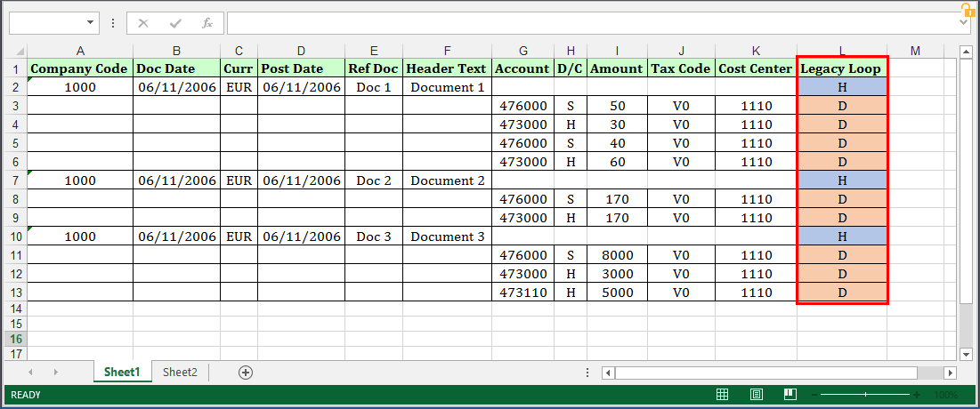The width and height of the screenshot is (980, 409).
Task: Switch to Normal view in status bar
Action: [x=723, y=395]
